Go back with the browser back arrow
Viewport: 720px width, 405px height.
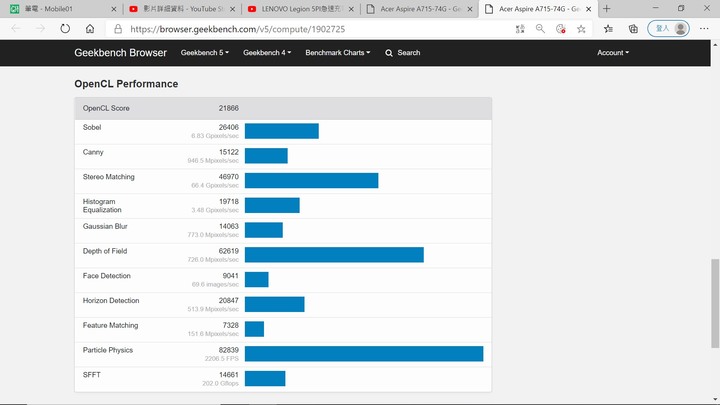click(x=16, y=28)
